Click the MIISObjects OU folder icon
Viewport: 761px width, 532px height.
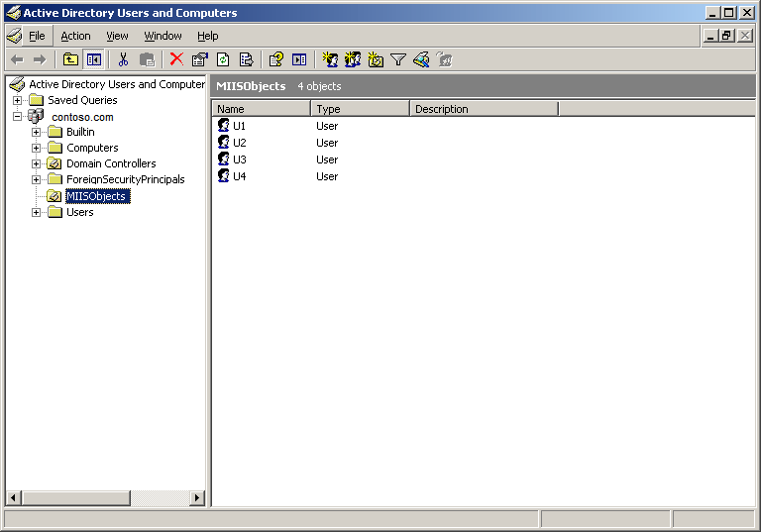54,196
